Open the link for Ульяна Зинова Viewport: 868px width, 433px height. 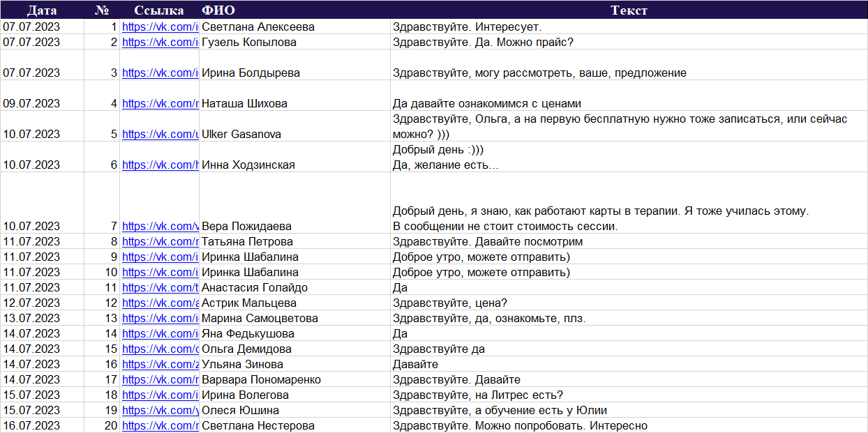160,364
